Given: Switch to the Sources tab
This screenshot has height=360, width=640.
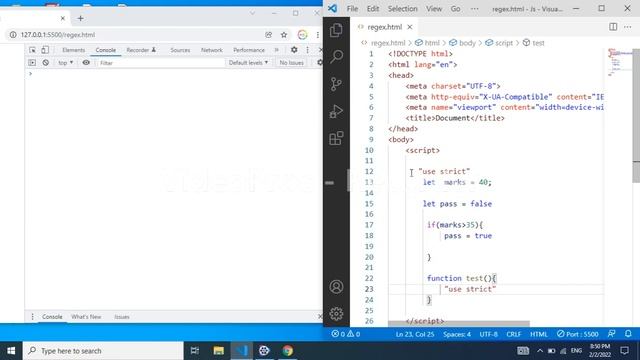Looking at the screenshot, I should tap(180, 50).
